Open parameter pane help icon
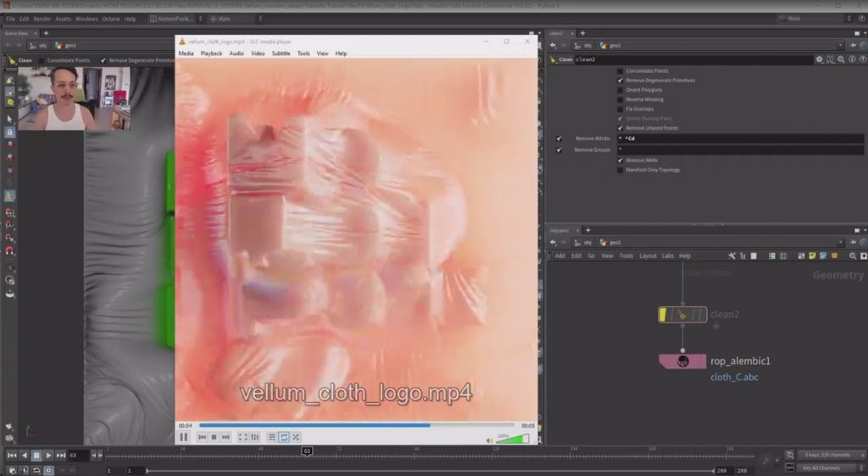The width and height of the screenshot is (868, 476). point(862,59)
